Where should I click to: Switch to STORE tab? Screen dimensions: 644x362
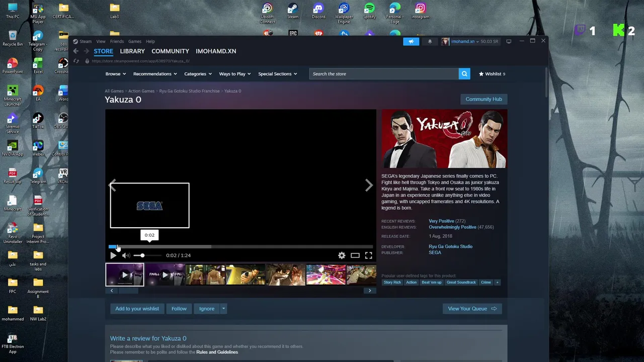click(103, 51)
